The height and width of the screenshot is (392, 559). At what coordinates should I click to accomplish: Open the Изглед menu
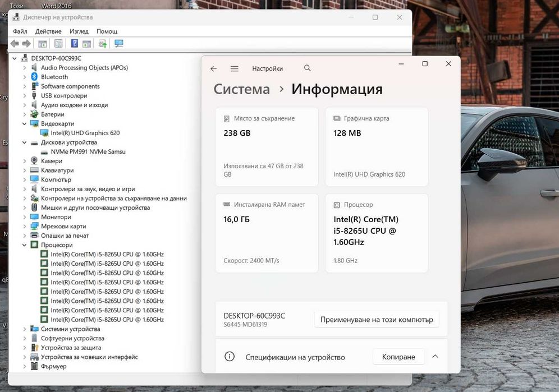tap(79, 31)
